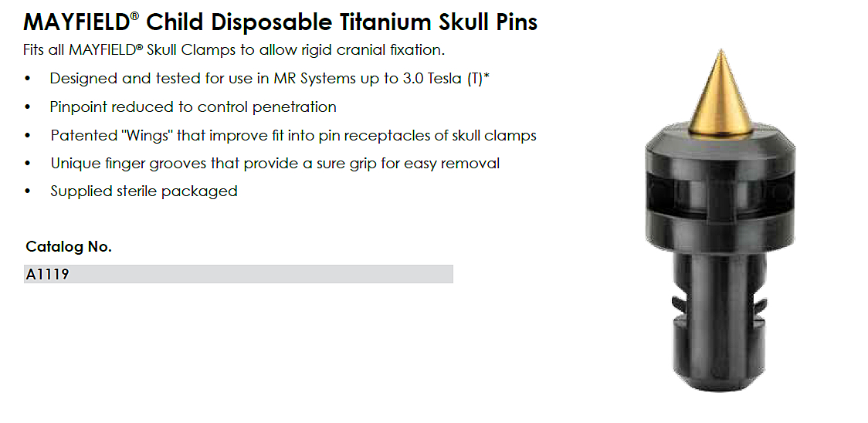Image resolution: width=868 pixels, height=423 pixels.
Task: Select catalog number A1119 row
Action: coord(238,274)
